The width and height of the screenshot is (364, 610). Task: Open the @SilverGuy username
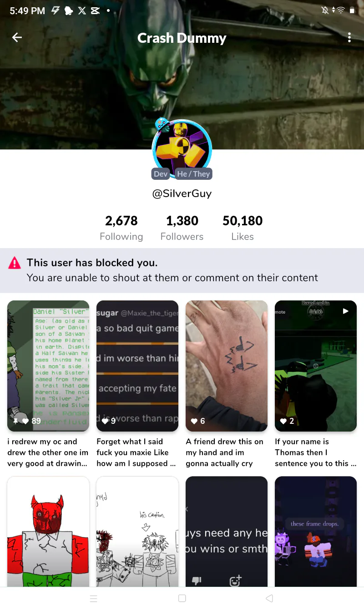pos(182,193)
